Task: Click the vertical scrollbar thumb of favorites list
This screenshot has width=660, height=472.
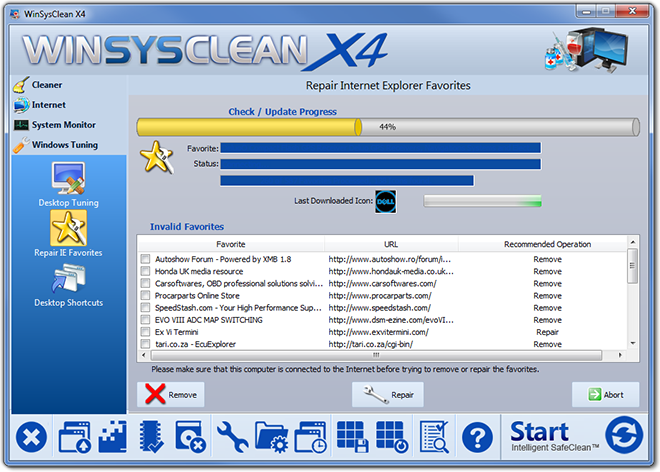Action: click(x=632, y=266)
